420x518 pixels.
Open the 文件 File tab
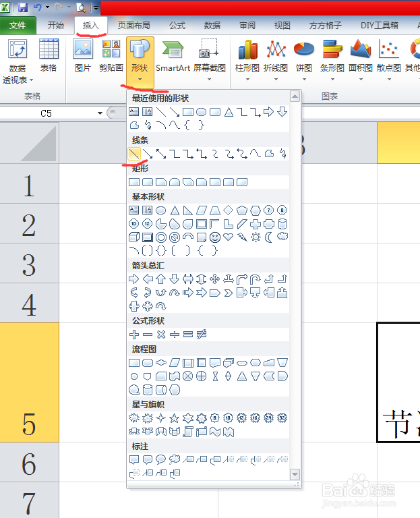point(18,26)
